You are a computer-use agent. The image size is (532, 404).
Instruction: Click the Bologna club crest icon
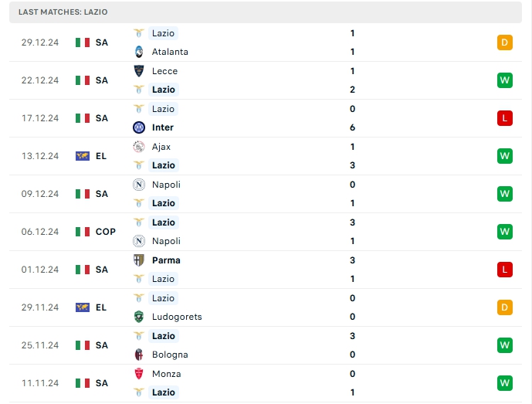(139, 355)
